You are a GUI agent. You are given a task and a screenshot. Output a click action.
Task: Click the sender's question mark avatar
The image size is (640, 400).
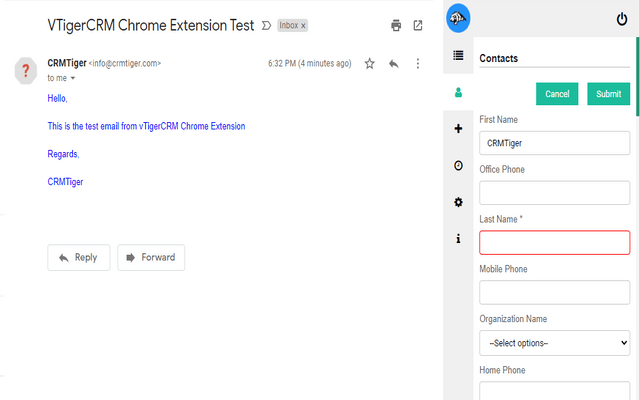pyautogui.click(x=26, y=71)
